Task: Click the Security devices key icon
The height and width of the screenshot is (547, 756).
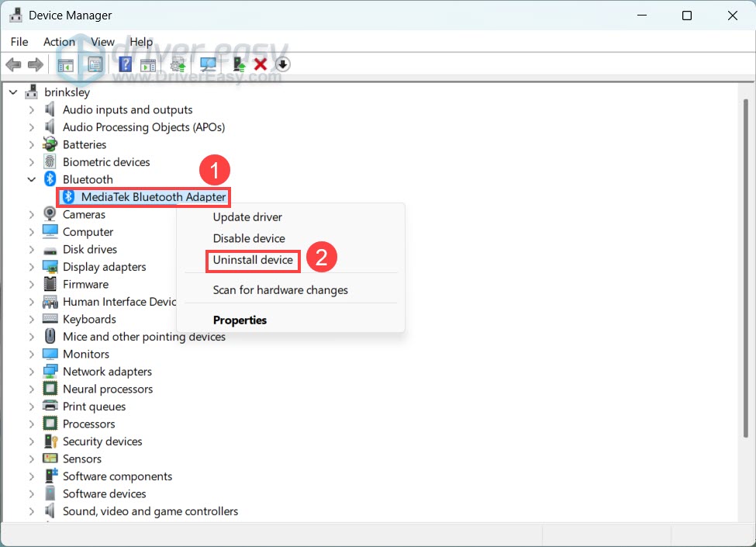Action: coord(50,441)
